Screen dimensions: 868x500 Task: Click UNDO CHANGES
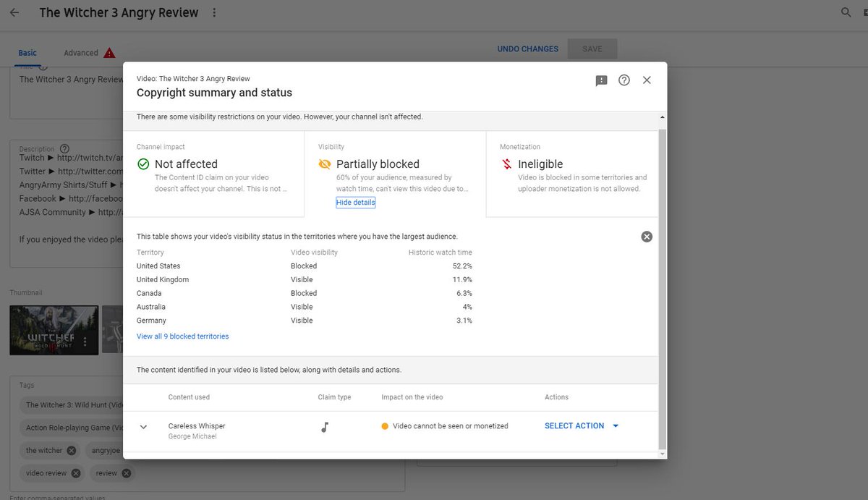point(527,49)
